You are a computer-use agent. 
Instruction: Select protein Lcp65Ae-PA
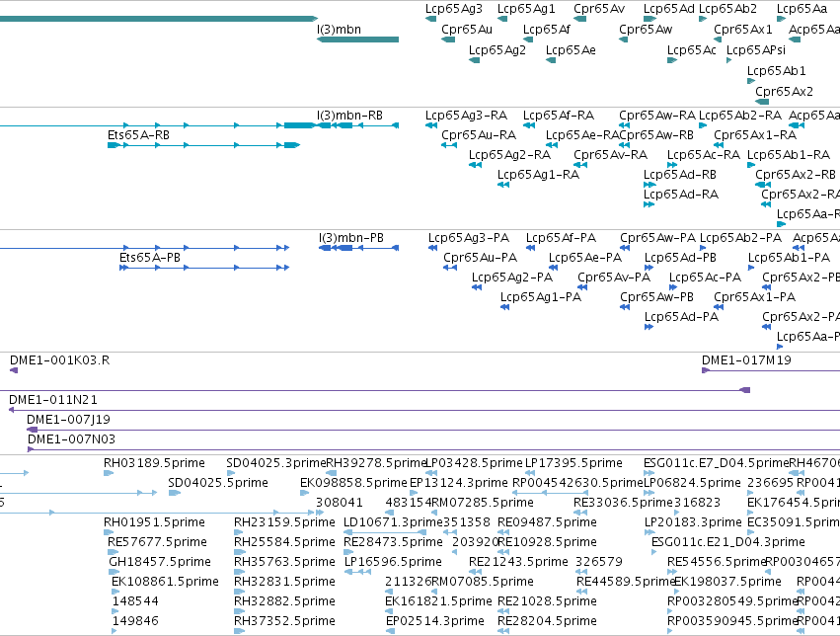585,258
